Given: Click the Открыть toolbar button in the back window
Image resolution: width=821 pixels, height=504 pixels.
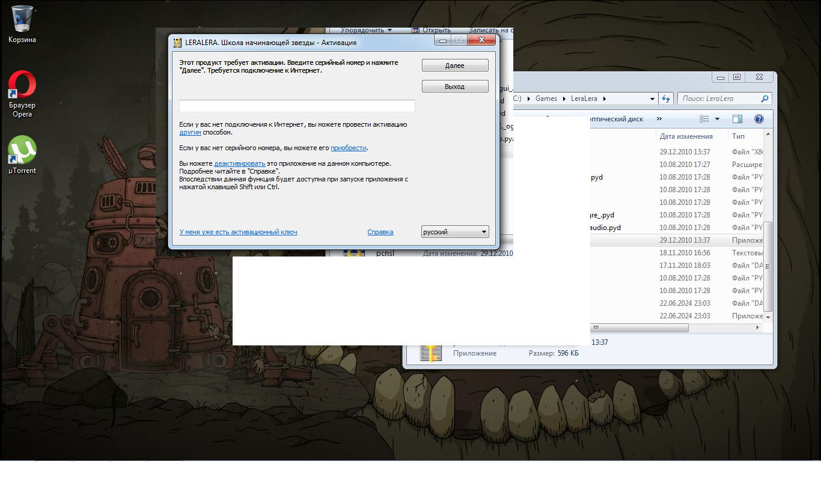Looking at the screenshot, I should click(x=432, y=30).
